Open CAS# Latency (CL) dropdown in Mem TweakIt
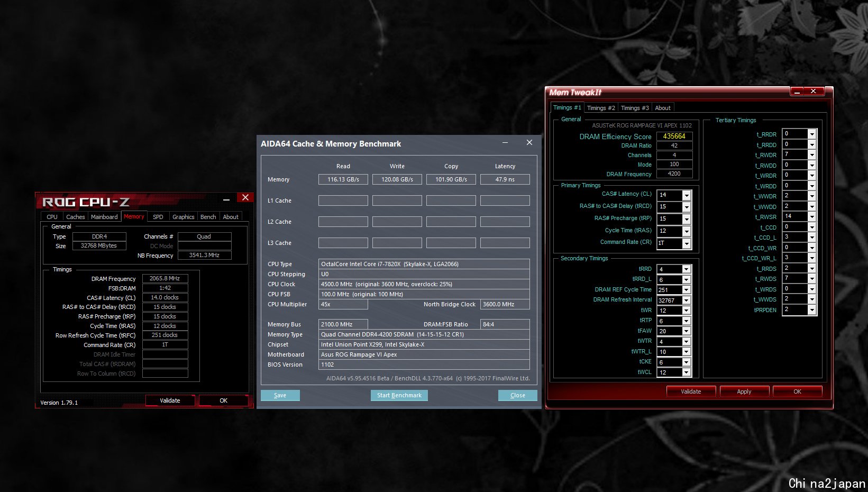Screen dimensions: 868x492 (687, 195)
